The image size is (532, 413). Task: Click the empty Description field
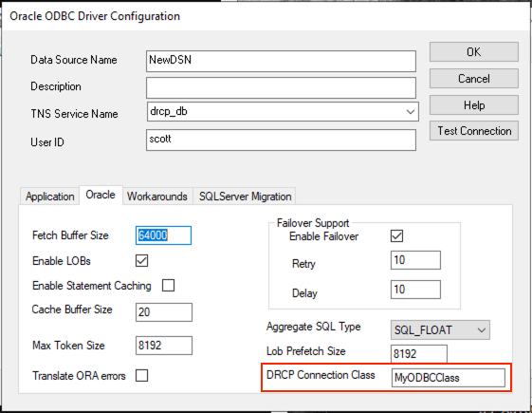coord(281,87)
